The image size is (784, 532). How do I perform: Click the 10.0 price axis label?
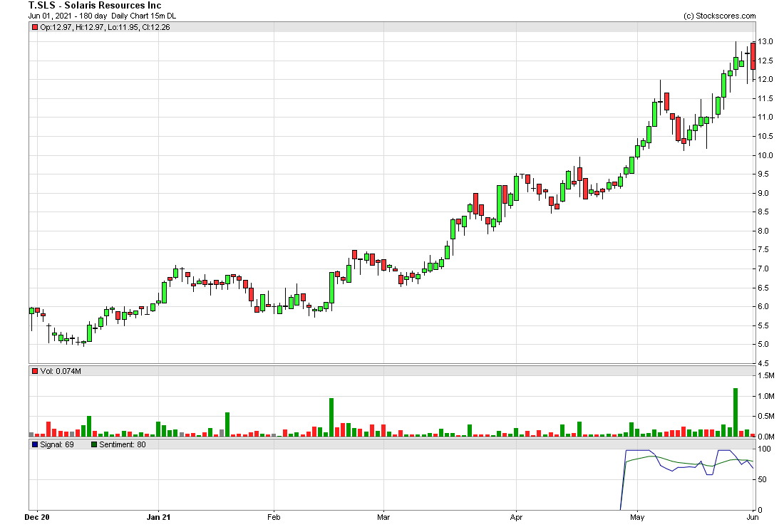[765, 155]
